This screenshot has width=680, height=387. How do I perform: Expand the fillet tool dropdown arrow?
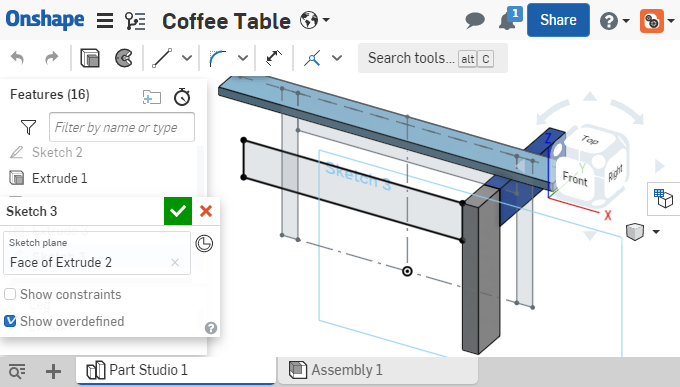point(243,58)
